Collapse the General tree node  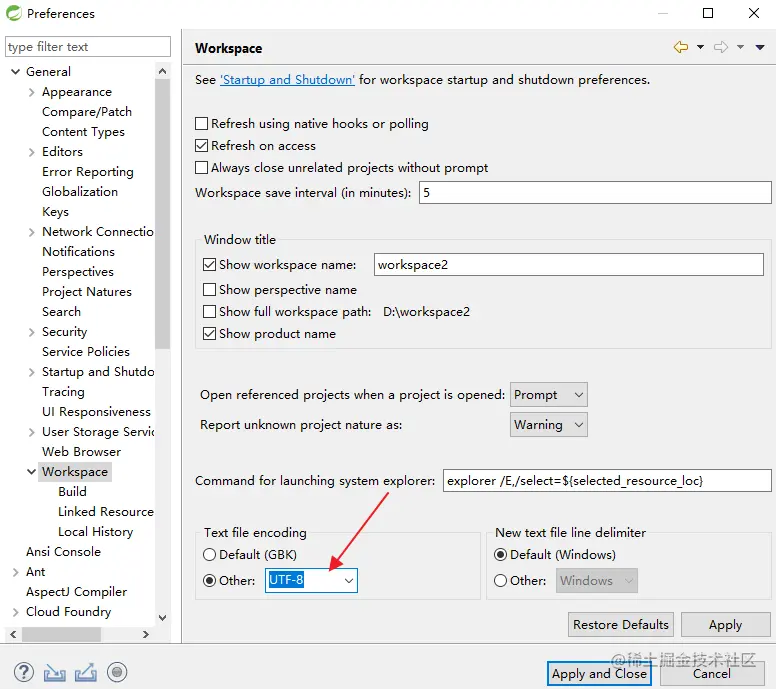pos(15,72)
